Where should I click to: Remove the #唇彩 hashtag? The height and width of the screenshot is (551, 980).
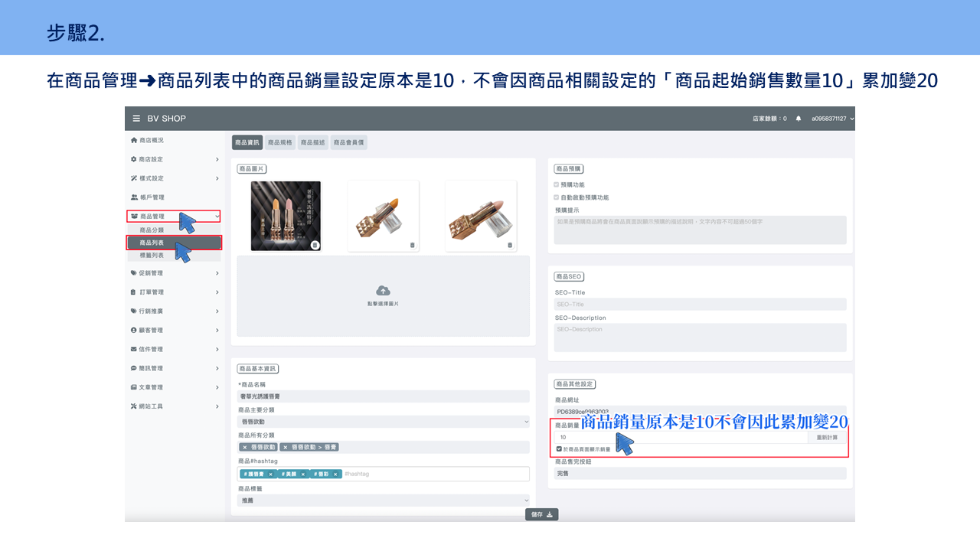tap(335, 474)
